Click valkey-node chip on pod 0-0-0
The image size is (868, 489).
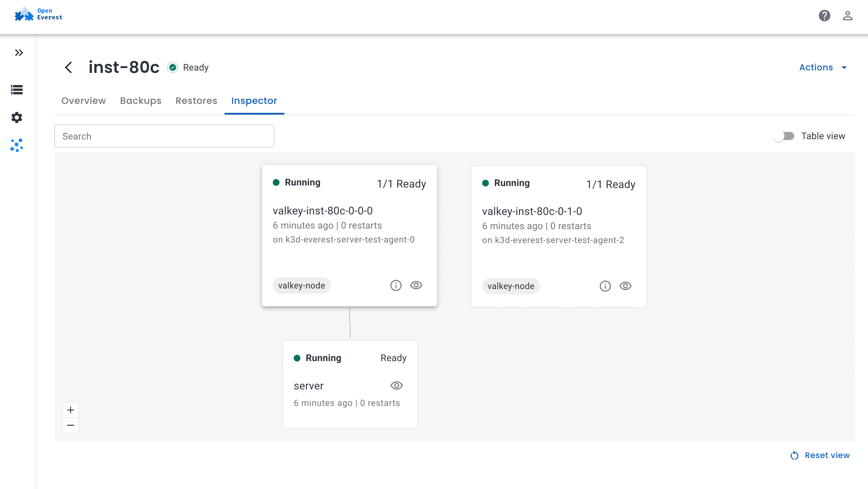click(301, 286)
